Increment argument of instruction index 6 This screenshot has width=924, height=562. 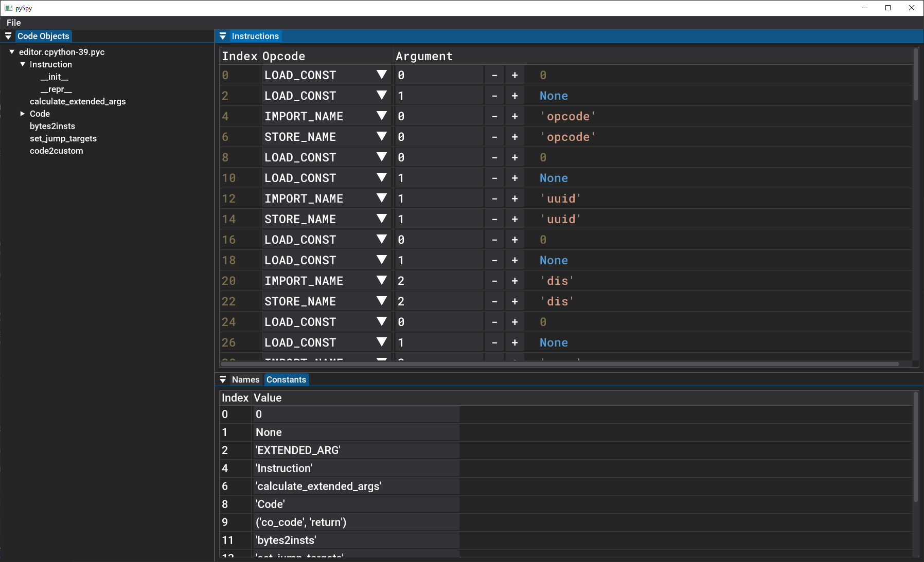tap(514, 137)
